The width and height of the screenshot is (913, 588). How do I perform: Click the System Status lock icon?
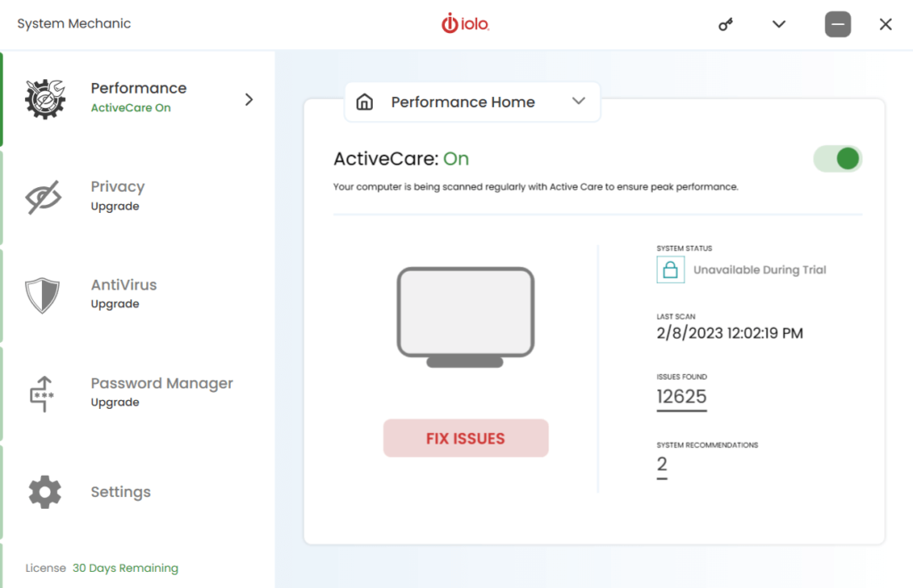tap(670, 270)
